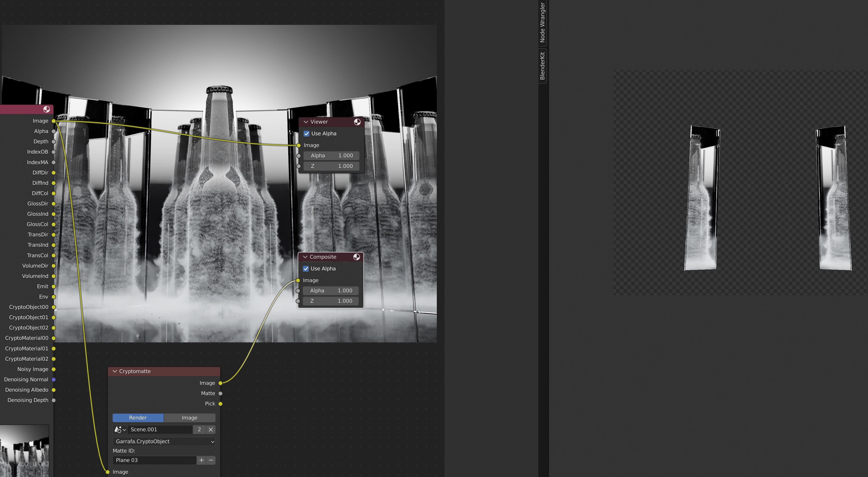Collapse the Viewer node

click(x=306, y=122)
